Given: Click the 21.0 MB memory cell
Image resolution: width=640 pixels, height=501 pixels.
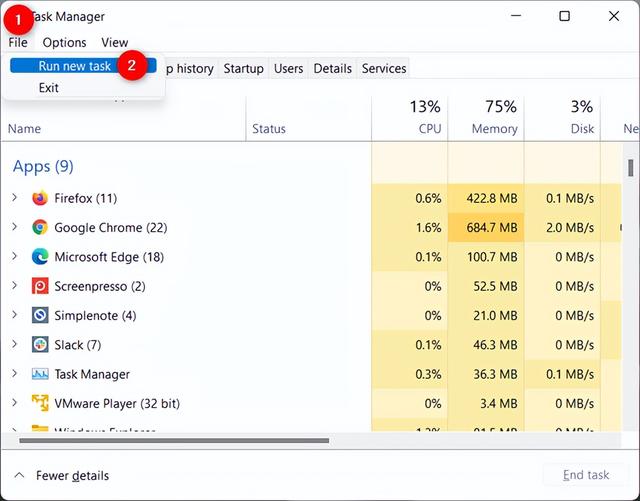Looking at the screenshot, I should (x=486, y=316).
